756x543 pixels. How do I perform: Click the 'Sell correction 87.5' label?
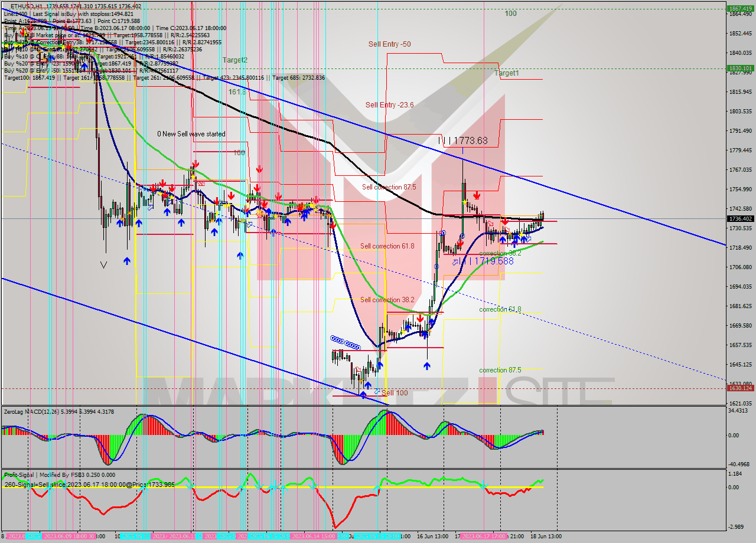[x=389, y=187]
